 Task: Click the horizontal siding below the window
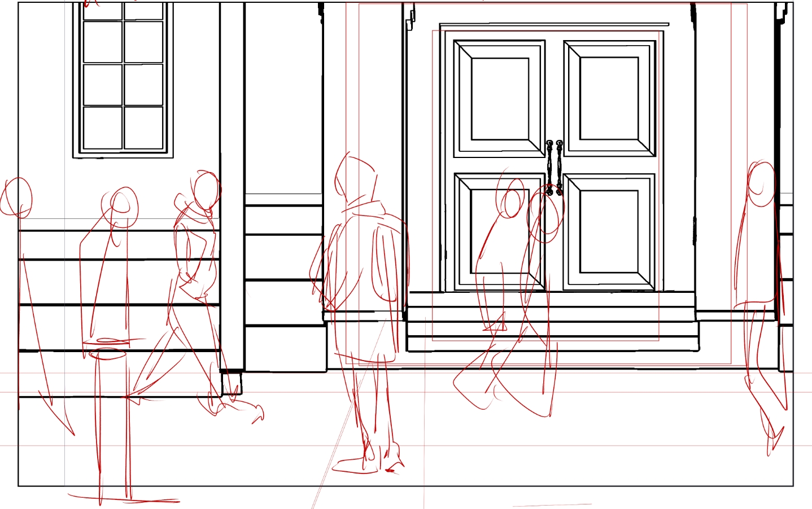click(119, 282)
